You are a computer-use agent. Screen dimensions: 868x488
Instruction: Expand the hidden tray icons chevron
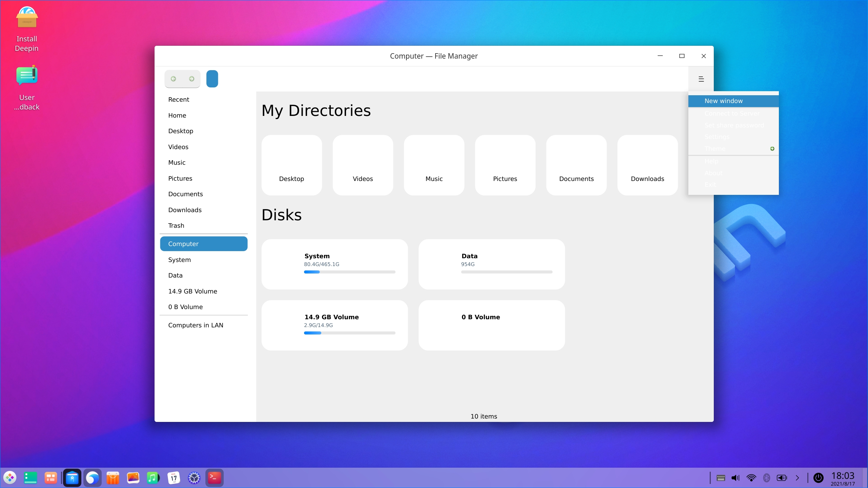click(797, 478)
